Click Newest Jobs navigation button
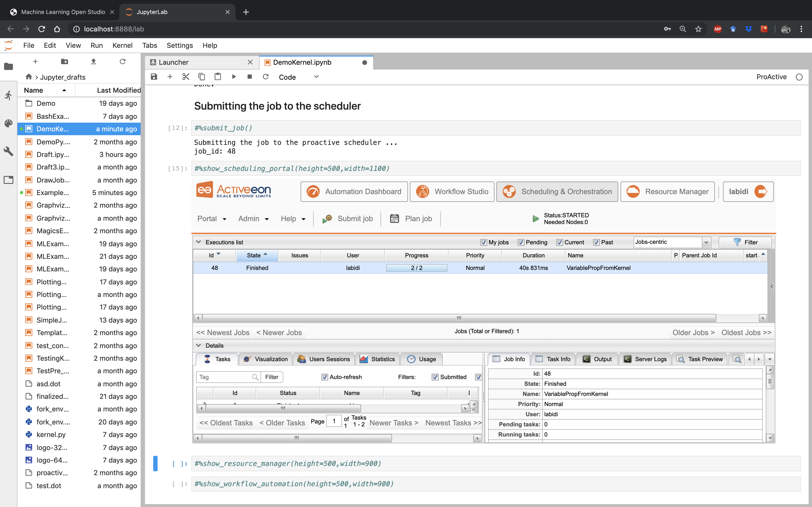Image resolution: width=812 pixels, height=507 pixels. pyautogui.click(x=223, y=332)
